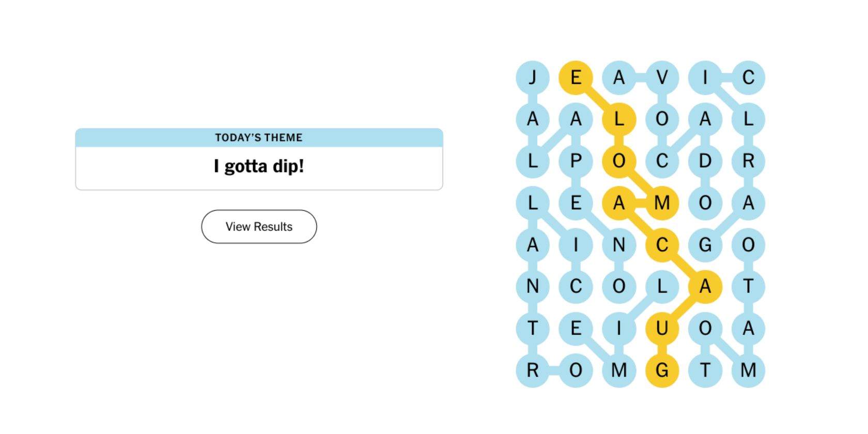This screenshot has width=868, height=434.
Task: Click the View Results button
Action: pos(258,226)
